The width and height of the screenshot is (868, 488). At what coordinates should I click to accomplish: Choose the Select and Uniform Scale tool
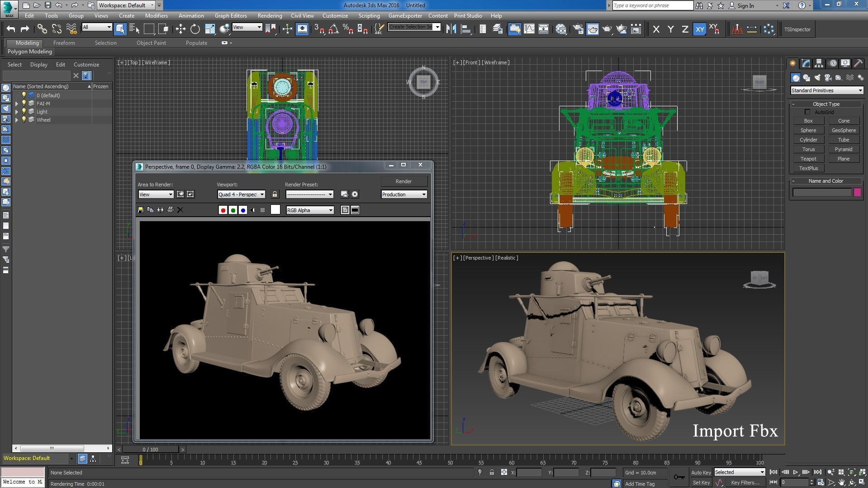(x=210, y=29)
